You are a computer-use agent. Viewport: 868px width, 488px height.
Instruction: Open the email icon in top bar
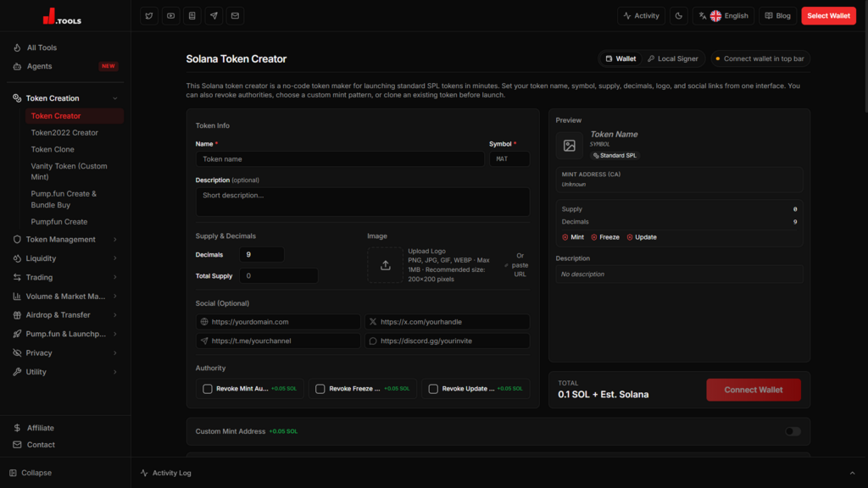point(236,15)
